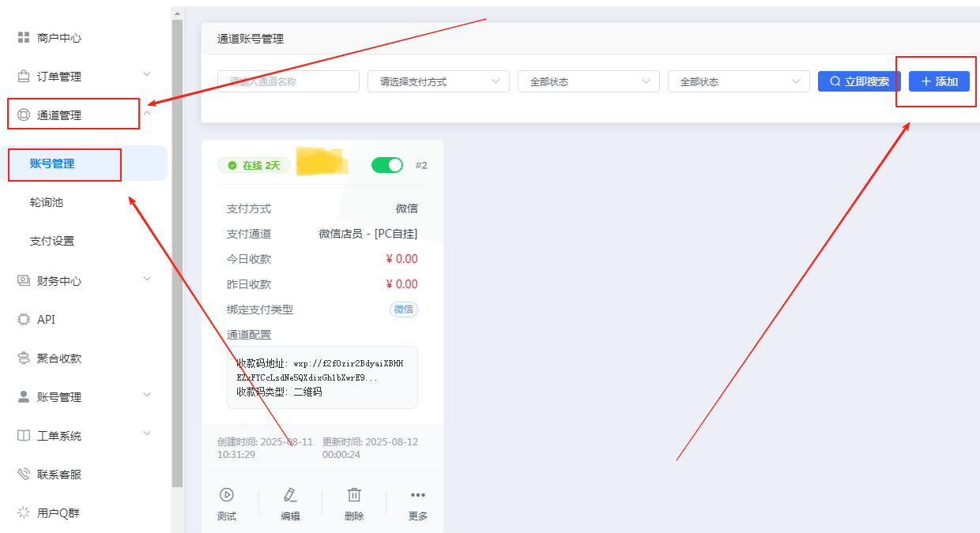Click the 支付方式 label on card #2
The width and height of the screenshot is (980, 533).
[x=249, y=208]
